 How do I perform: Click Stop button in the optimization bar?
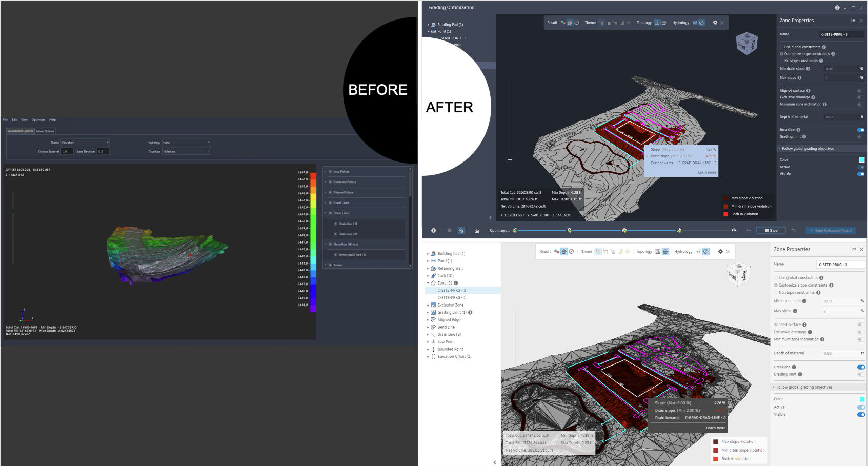(x=771, y=231)
